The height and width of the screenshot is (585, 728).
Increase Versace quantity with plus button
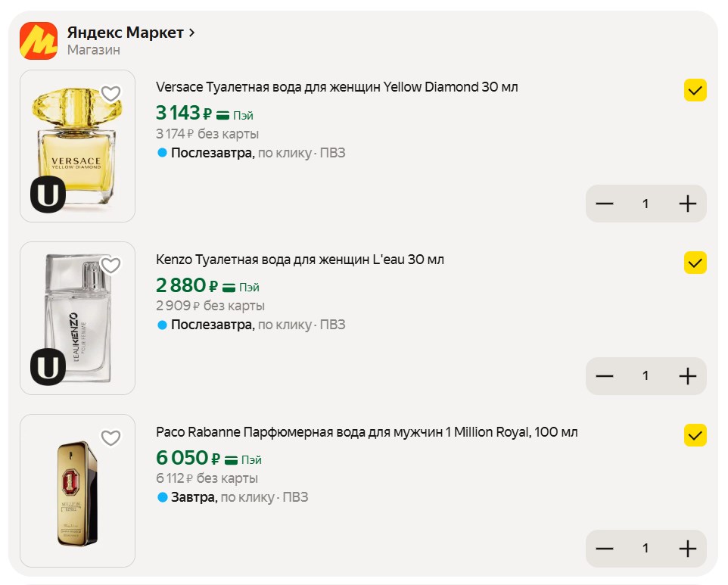pos(687,204)
